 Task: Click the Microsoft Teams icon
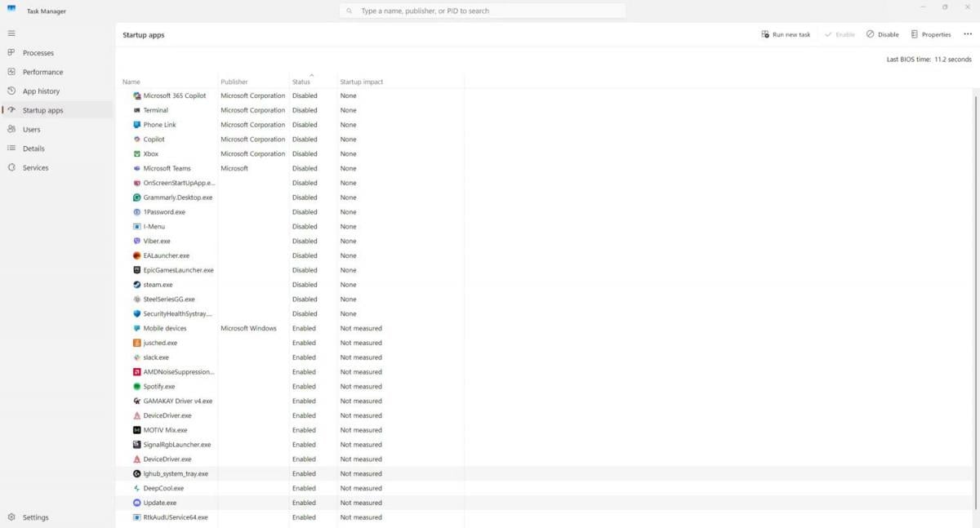(x=136, y=168)
